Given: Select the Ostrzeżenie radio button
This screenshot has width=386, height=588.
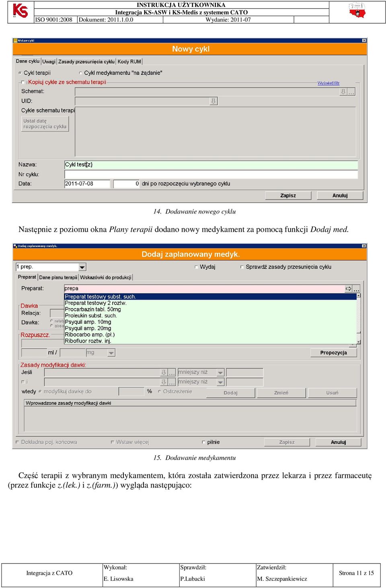Looking at the screenshot, I should tap(160, 391).
